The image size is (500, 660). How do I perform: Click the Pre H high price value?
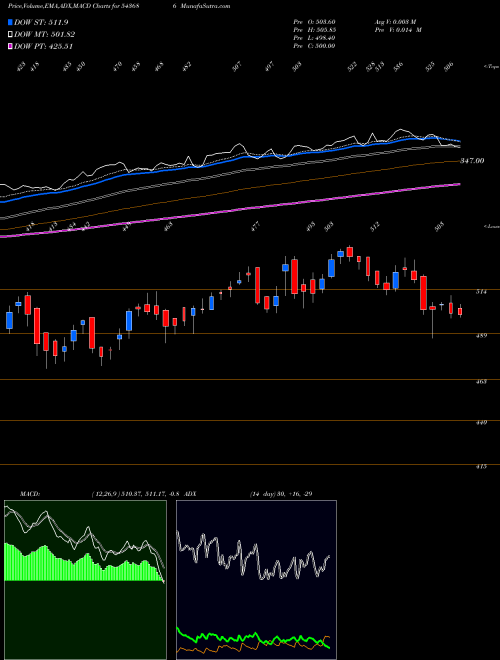click(324, 30)
